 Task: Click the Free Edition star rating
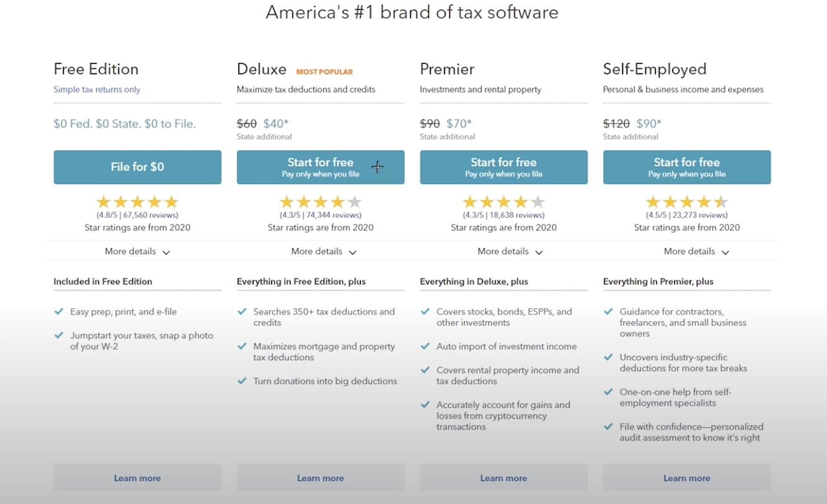point(137,202)
